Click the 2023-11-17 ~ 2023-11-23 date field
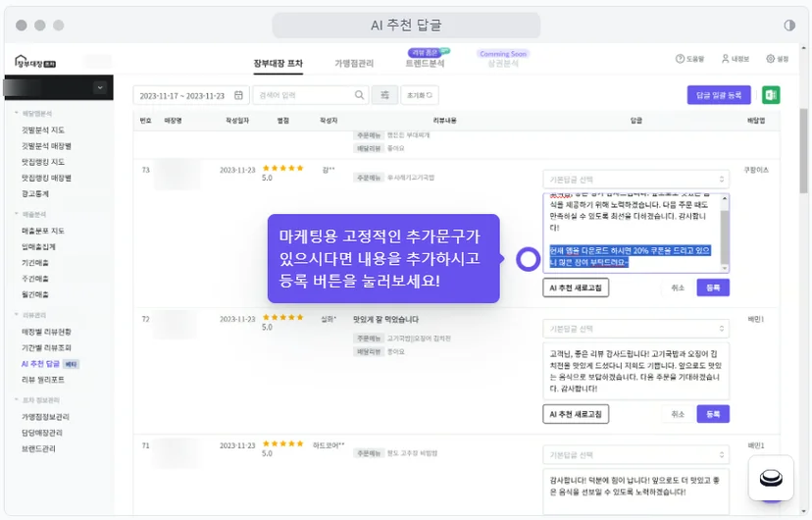Viewport: 812px width, 520px height. click(x=191, y=95)
